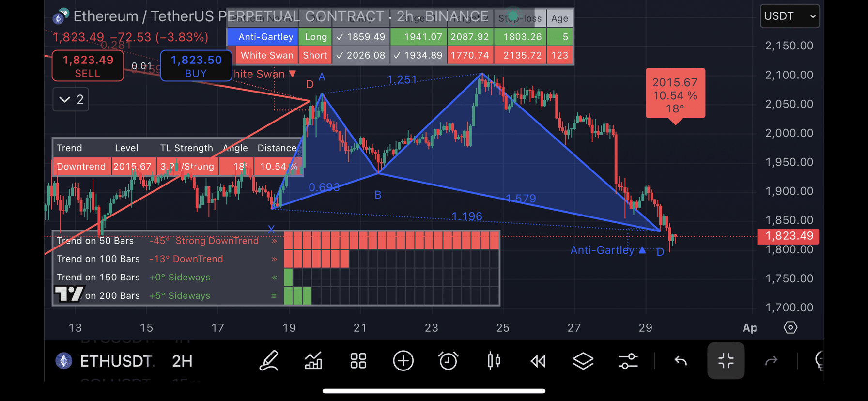Viewport: 868px width, 401px height.
Task: Open the indicators chart icon
Action: coord(313,361)
